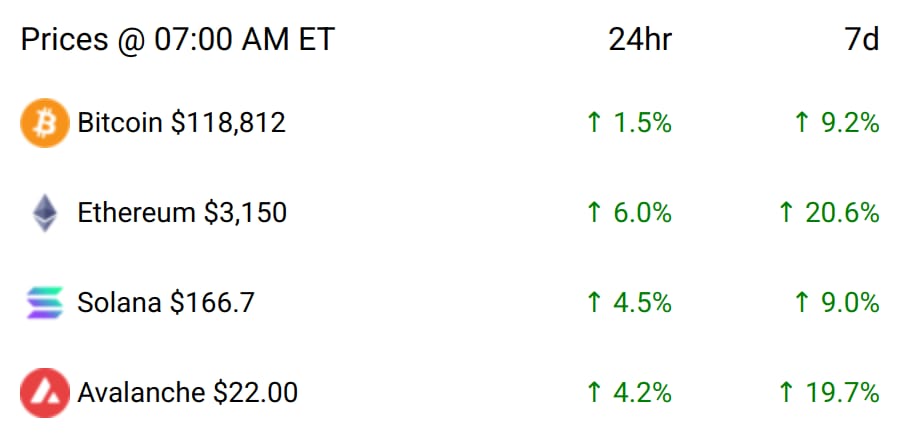Select the 24hr column header
This screenshot has height=438, width=900.
(640, 40)
